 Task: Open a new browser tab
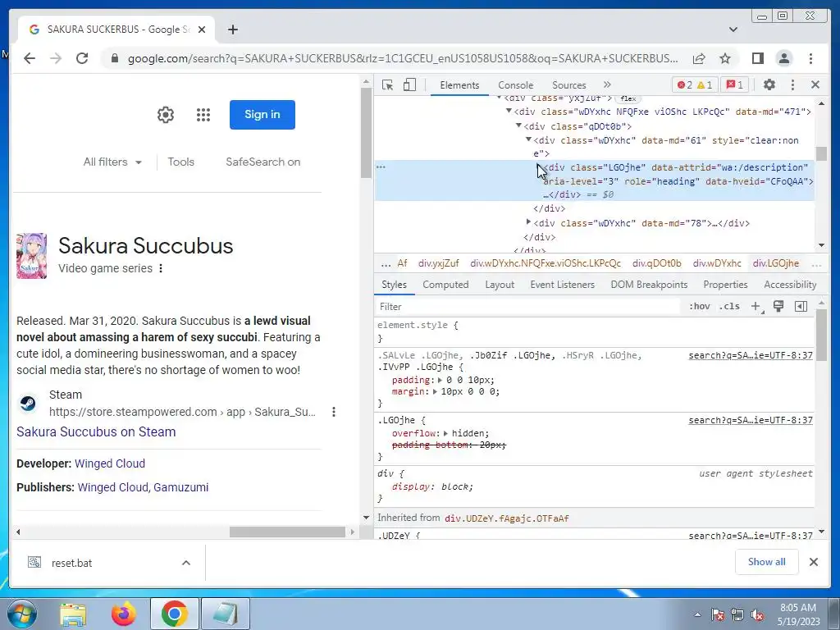click(x=232, y=30)
